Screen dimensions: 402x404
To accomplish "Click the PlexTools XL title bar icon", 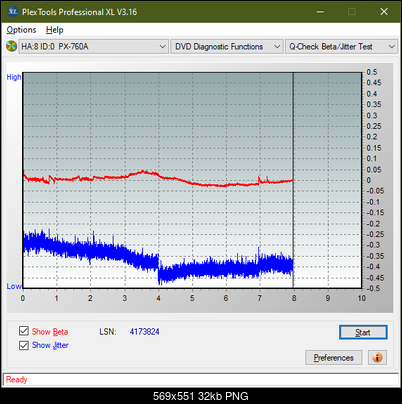I will pyautogui.click(x=12, y=12).
